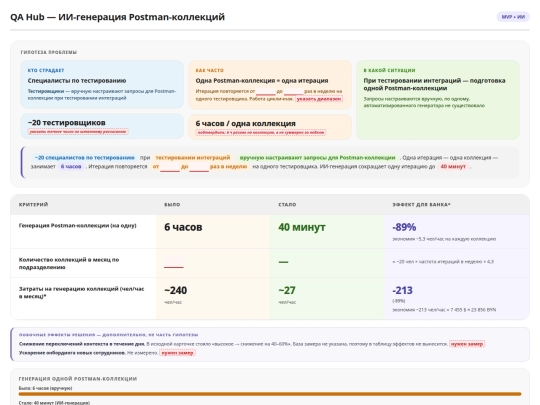Click the empty red-underlined field in Было column
This screenshot has height=405, width=540.
pyautogui.click(x=174, y=262)
